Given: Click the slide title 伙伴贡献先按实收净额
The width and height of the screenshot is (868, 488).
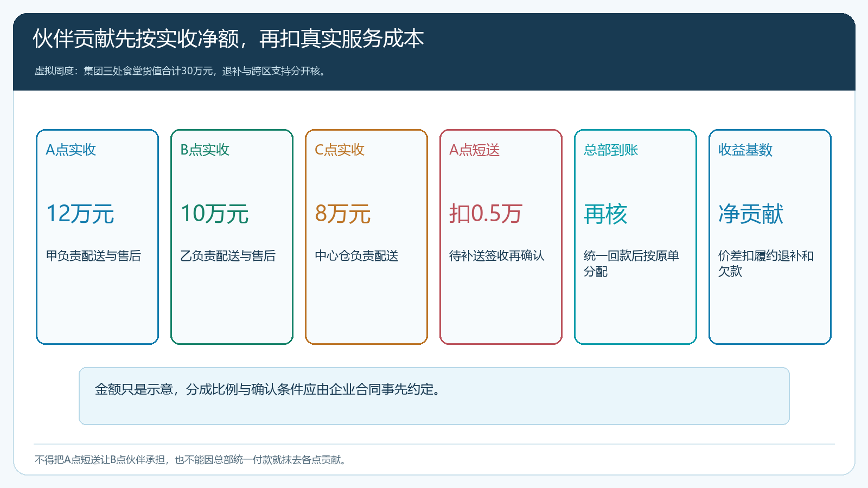Looking at the screenshot, I should (x=228, y=39).
